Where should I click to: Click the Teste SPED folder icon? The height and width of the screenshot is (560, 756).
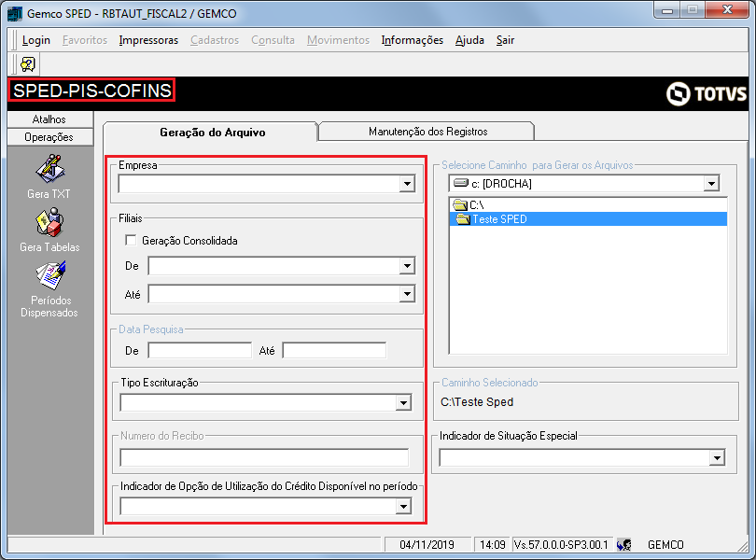tap(463, 219)
